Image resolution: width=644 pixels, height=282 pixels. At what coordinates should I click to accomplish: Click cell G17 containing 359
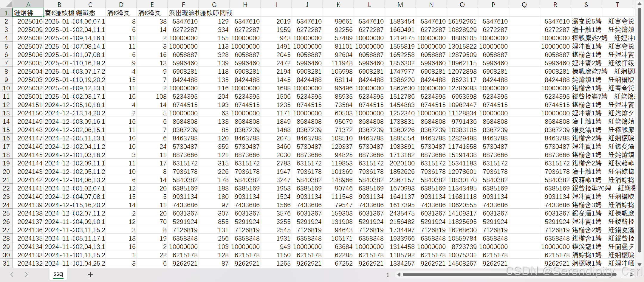214,146
